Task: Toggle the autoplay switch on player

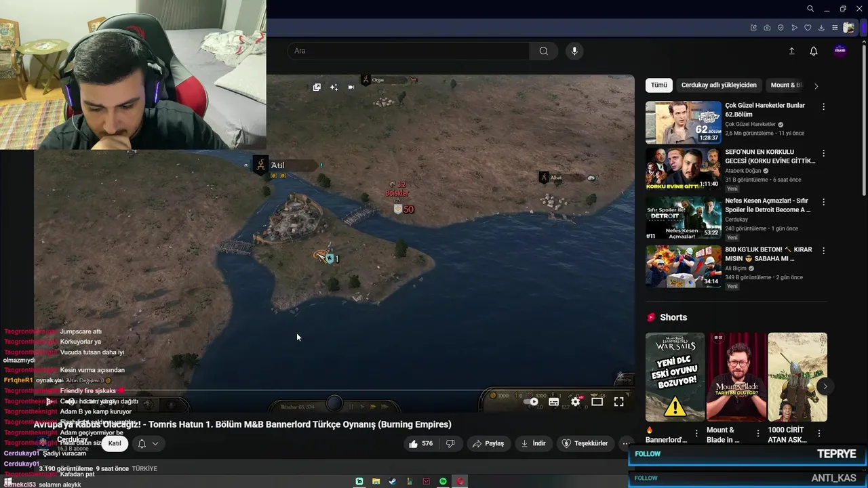Action: point(531,402)
